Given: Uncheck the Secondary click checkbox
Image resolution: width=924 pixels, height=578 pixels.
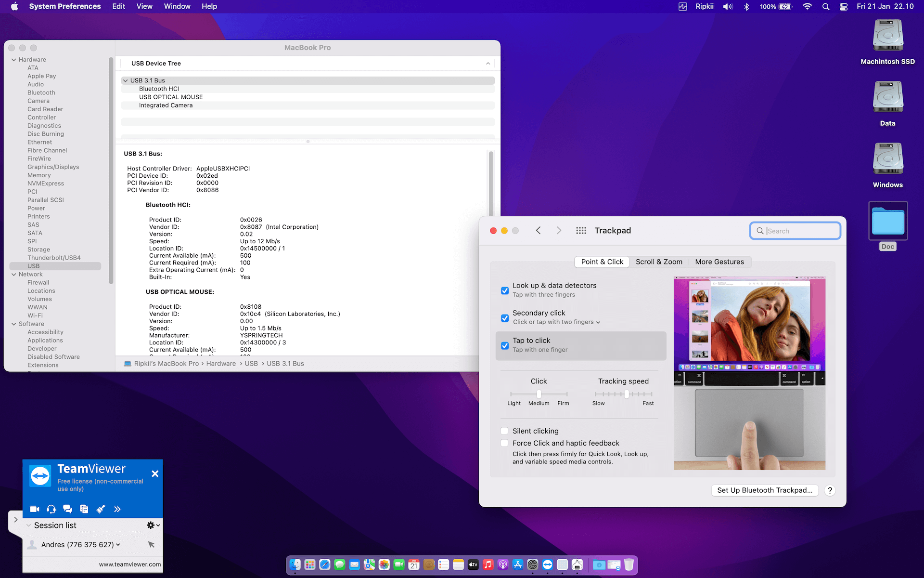Looking at the screenshot, I should point(505,318).
